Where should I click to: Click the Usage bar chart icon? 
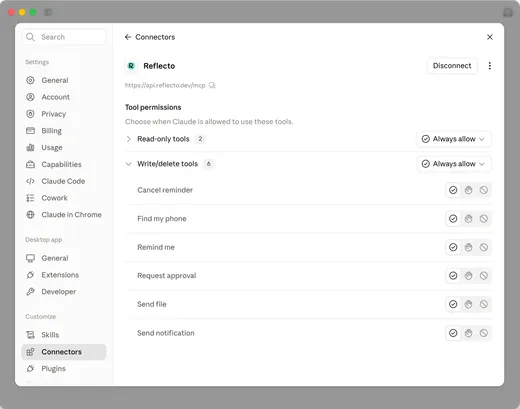(30, 147)
